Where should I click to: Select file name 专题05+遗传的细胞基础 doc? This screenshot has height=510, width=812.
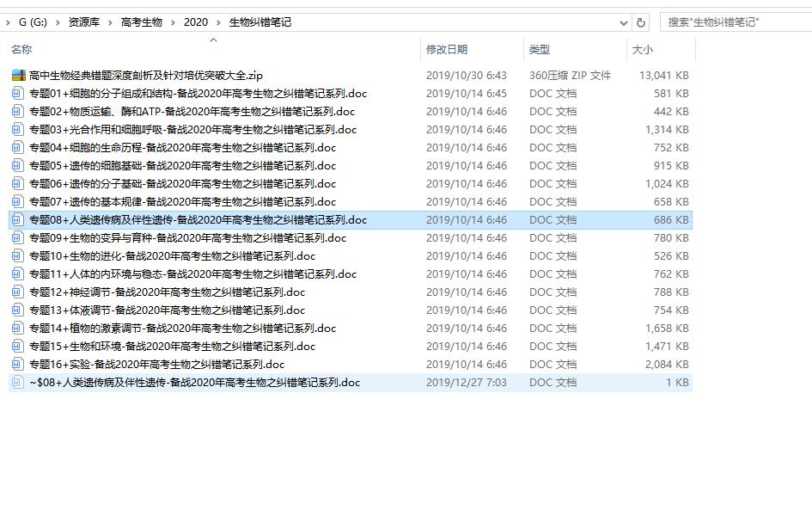[182, 166]
